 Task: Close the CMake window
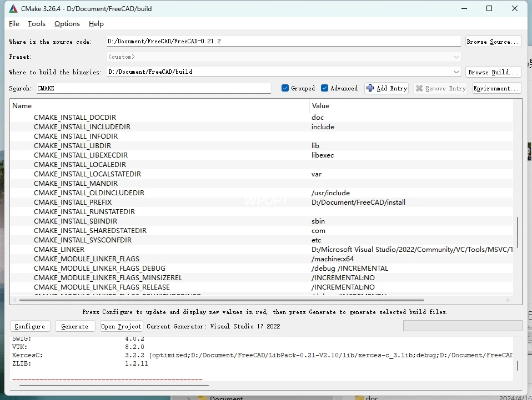pyautogui.click(x=515, y=9)
